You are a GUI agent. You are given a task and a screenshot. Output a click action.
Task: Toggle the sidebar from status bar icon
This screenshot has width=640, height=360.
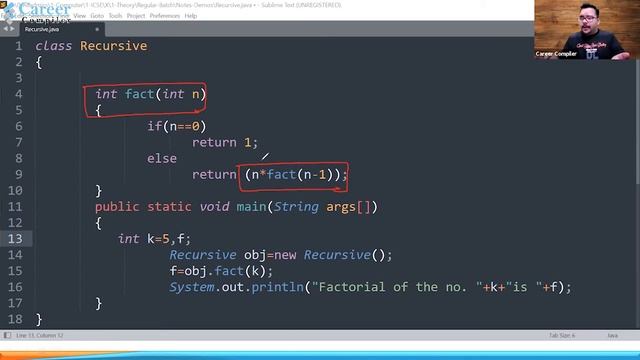(7, 335)
